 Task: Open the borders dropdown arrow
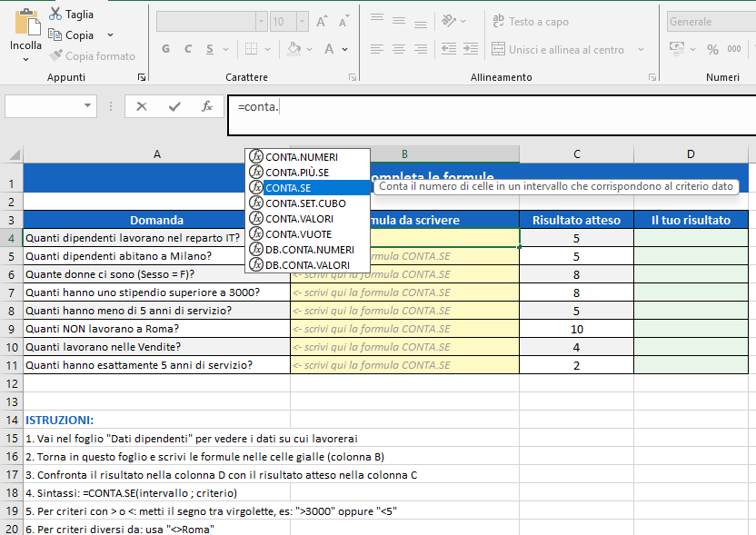coord(267,49)
